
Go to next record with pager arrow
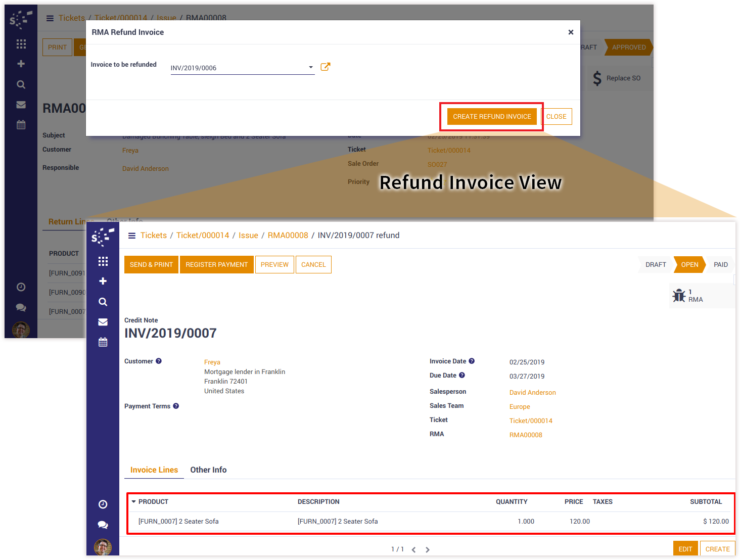click(428, 550)
